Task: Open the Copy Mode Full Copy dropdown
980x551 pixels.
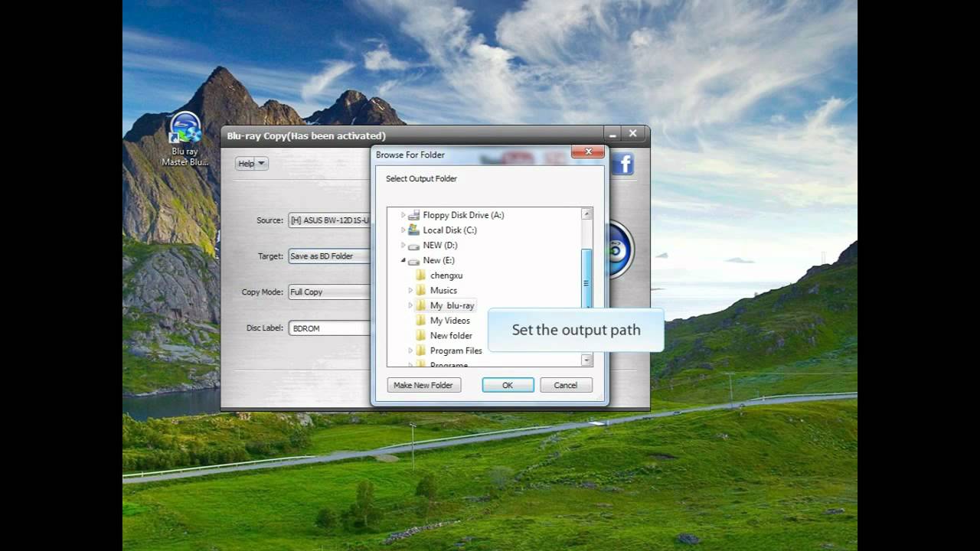Action: click(330, 292)
